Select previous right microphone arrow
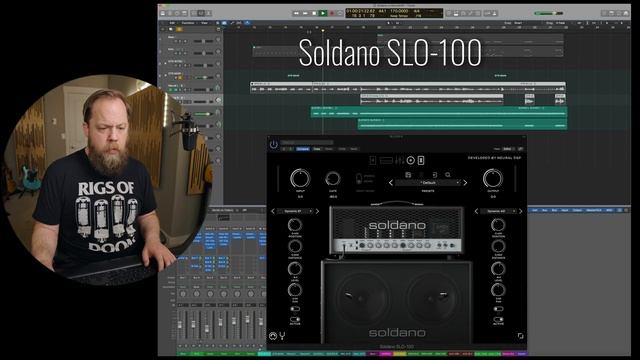Viewport: 640px width, 360px height. pos(476,211)
